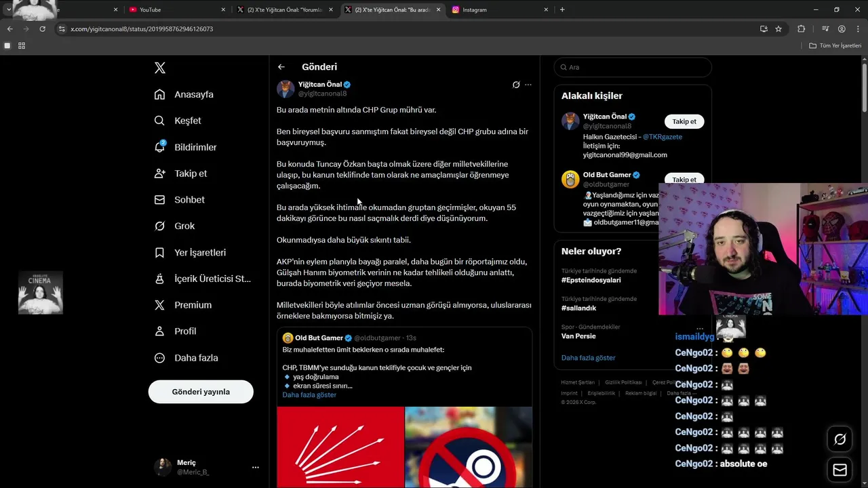Close the YouTube tab
Screen dimensions: 868x488
click(223, 9)
